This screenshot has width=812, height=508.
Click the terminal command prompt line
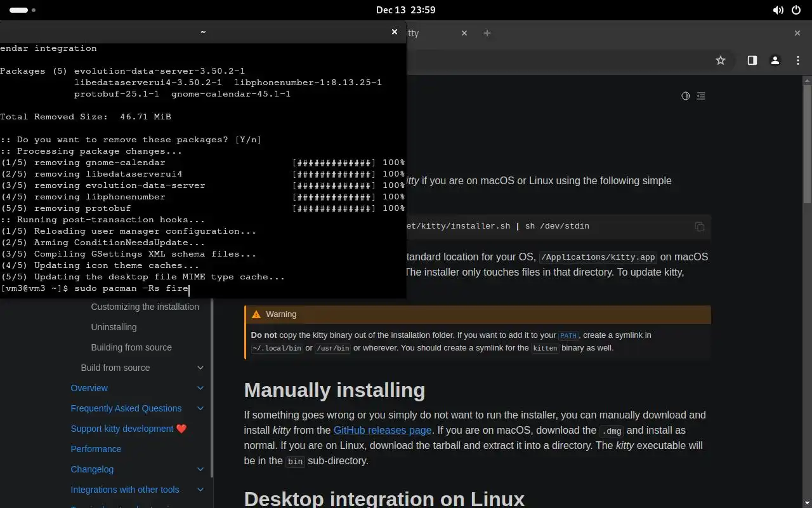[95, 288]
